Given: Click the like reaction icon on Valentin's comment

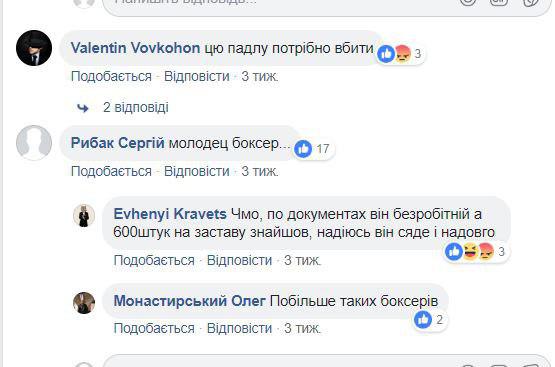Looking at the screenshot, I should [x=386, y=54].
